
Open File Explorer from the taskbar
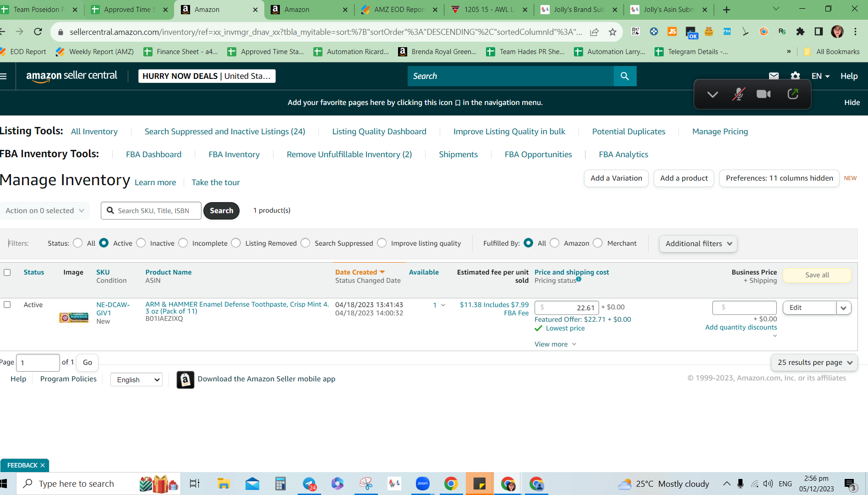(x=224, y=484)
